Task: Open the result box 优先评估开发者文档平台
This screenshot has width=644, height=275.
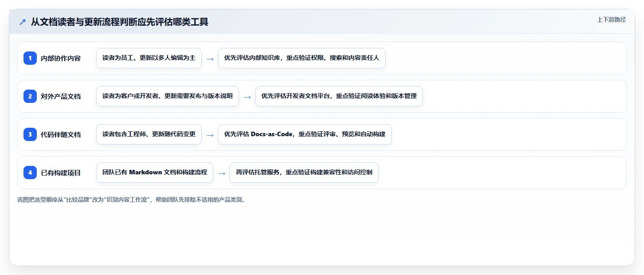Action: [x=339, y=96]
